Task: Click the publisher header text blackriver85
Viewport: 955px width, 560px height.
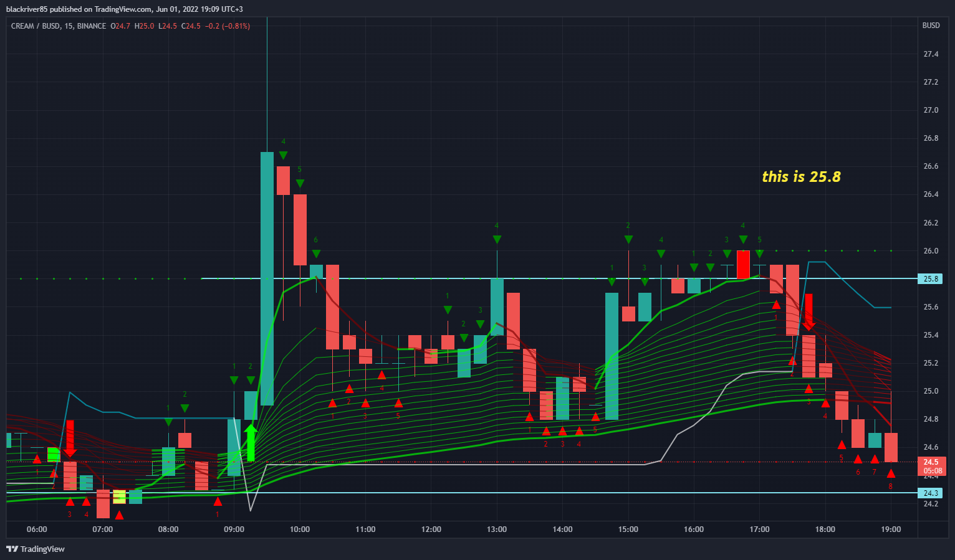Action: coord(26,9)
